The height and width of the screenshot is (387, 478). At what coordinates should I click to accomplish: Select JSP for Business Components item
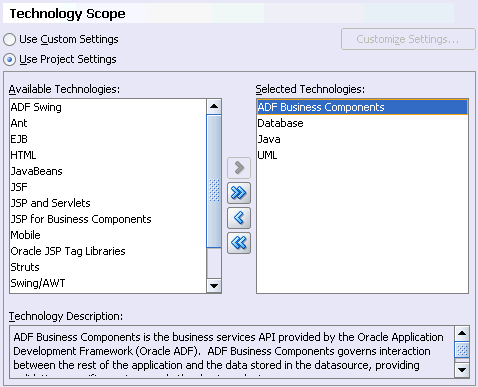(108, 219)
